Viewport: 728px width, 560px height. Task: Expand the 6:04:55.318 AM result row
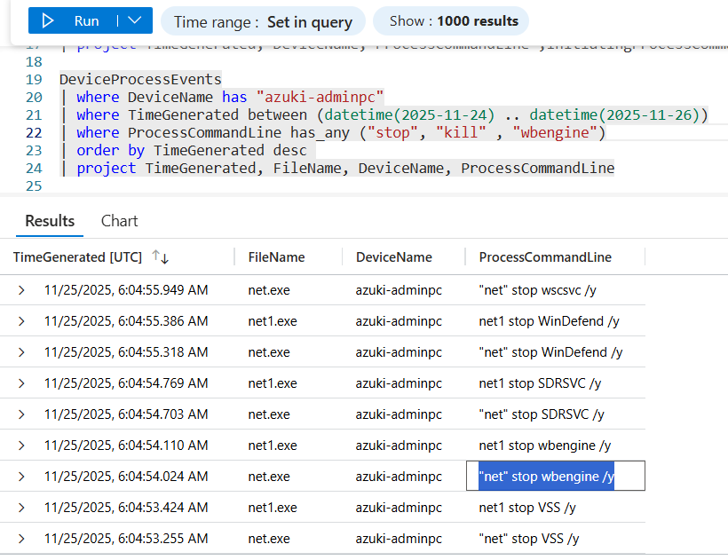coord(21,352)
